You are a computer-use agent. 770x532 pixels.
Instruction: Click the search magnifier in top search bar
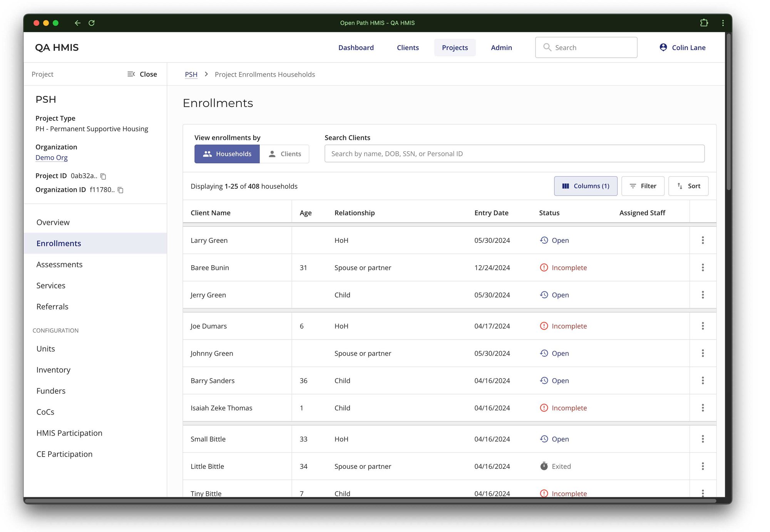coord(547,47)
